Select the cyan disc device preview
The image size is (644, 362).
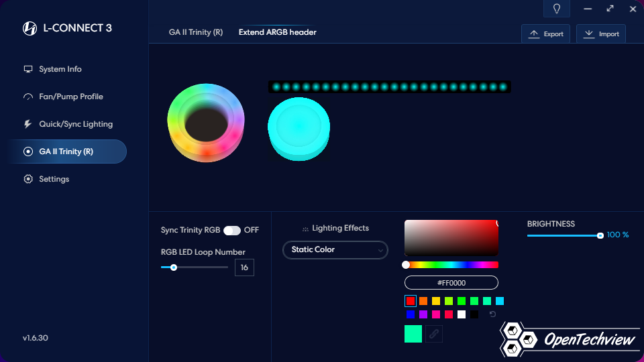299,129
